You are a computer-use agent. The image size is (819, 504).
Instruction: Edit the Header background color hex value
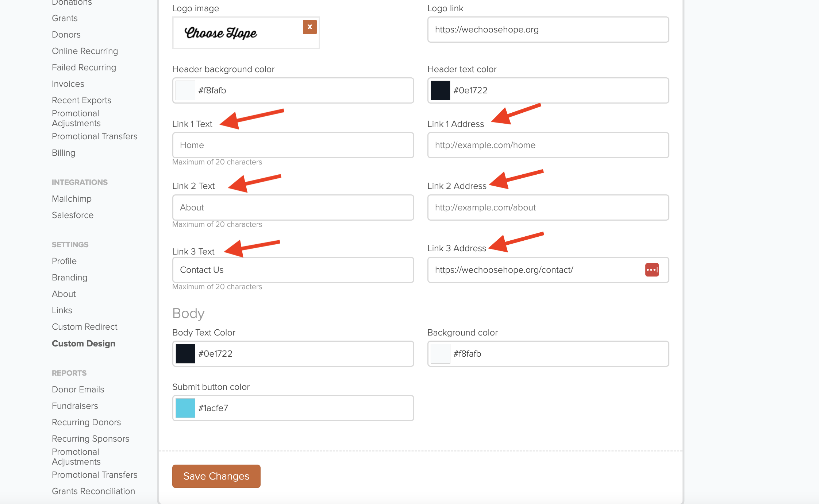point(293,90)
